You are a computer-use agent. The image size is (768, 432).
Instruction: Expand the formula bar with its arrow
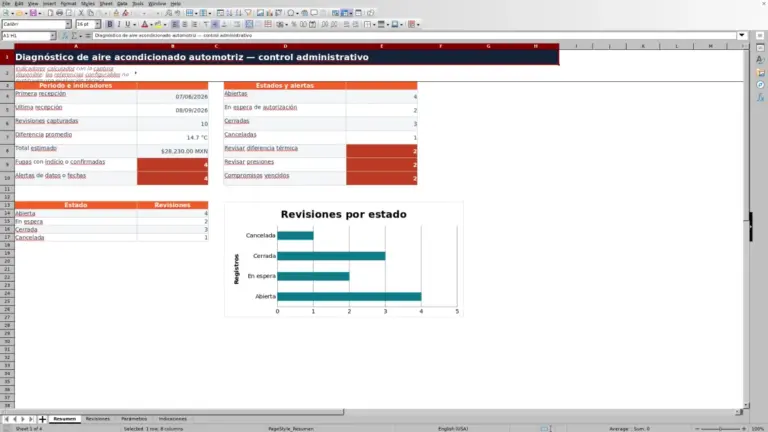click(x=742, y=35)
